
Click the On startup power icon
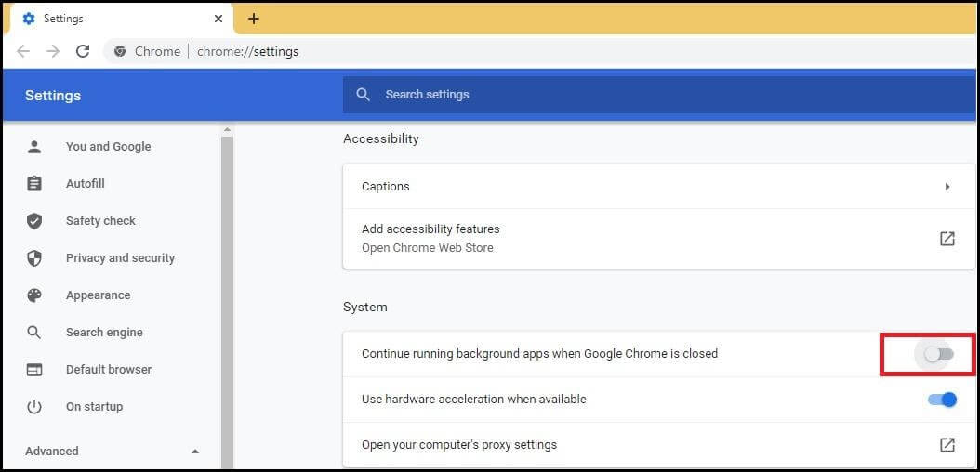tap(34, 407)
